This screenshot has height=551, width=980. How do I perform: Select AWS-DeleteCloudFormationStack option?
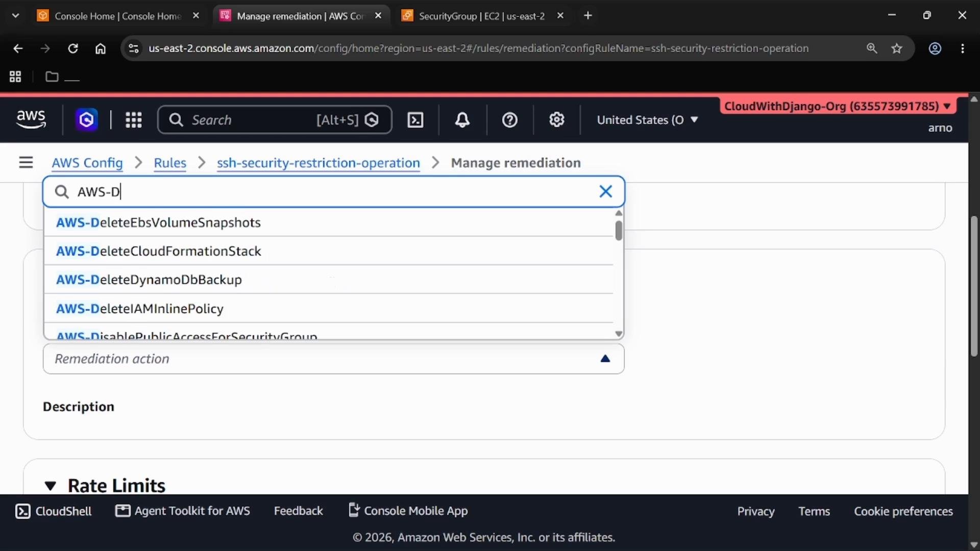click(329, 251)
